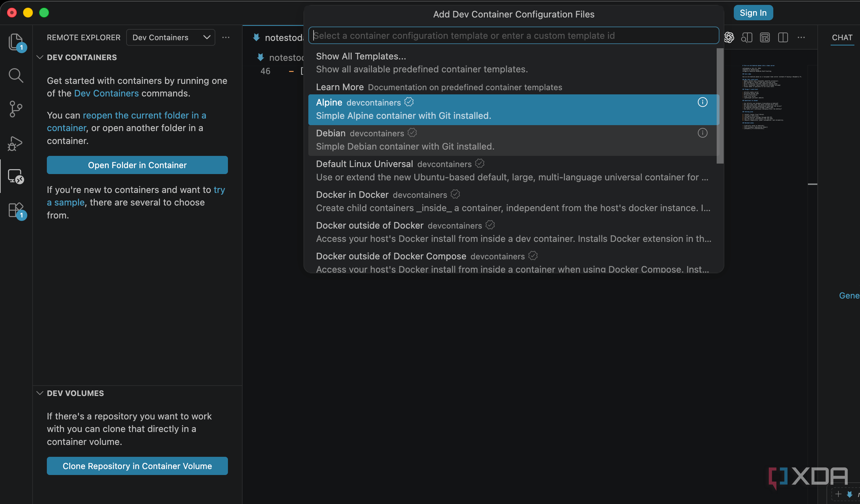Click the template list scrollbar
The height and width of the screenshot is (504, 860).
pyautogui.click(x=720, y=106)
